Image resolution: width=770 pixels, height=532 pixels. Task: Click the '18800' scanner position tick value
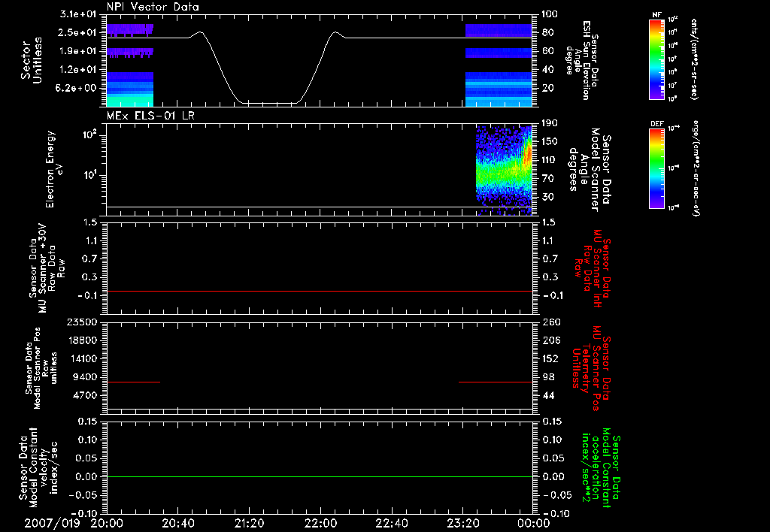pyautogui.click(x=83, y=340)
